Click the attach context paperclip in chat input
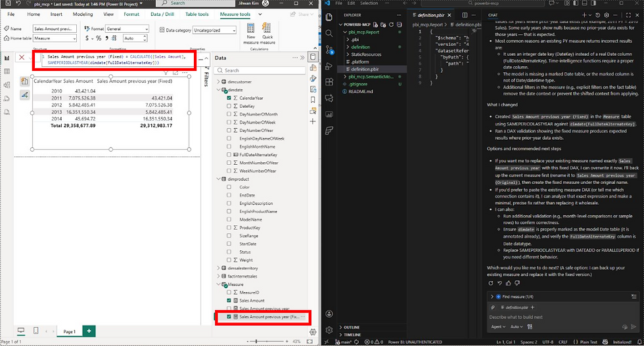644x346 pixels. (x=492, y=307)
